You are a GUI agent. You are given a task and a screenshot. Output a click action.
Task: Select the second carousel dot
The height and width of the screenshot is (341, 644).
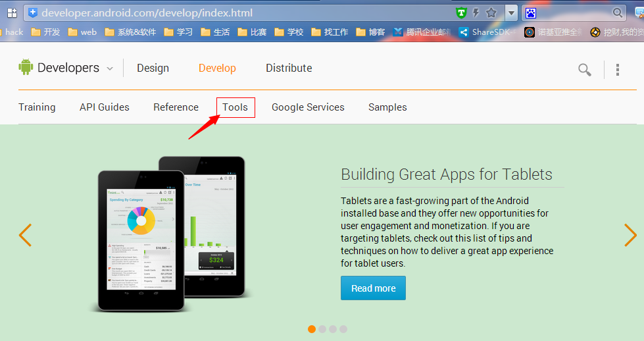click(322, 329)
